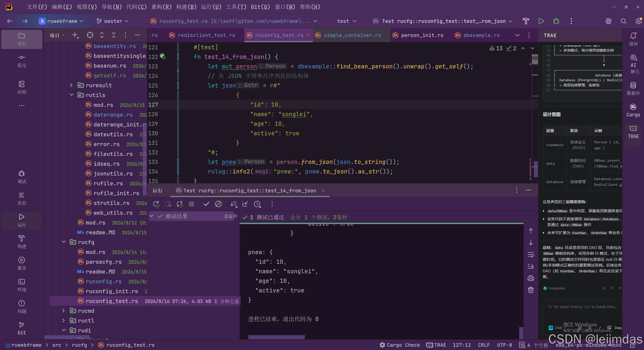Clear console output with trash icon

(531, 290)
